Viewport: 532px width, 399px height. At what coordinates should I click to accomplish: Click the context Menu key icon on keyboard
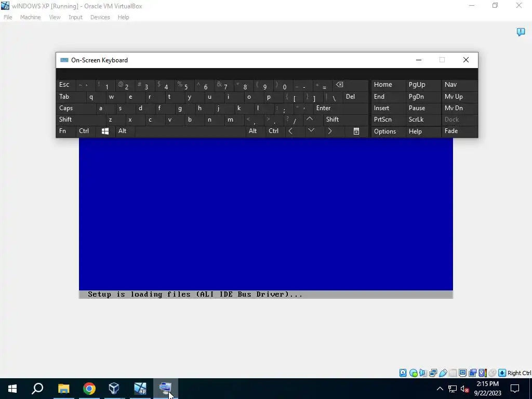(356, 131)
